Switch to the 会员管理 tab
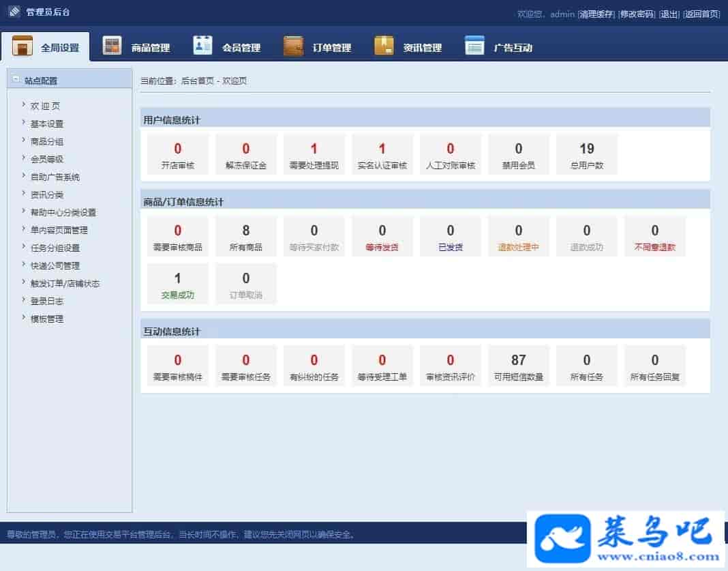The width and height of the screenshot is (728, 571). tap(226, 47)
